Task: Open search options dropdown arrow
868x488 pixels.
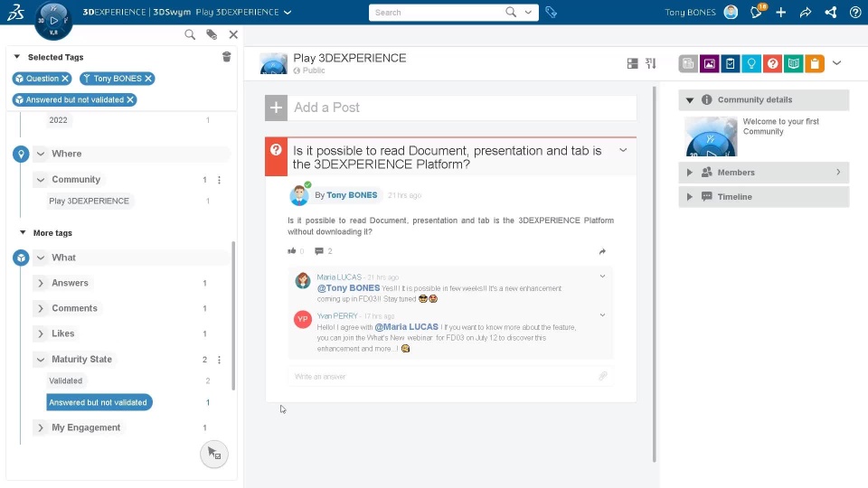Action: 528,12
